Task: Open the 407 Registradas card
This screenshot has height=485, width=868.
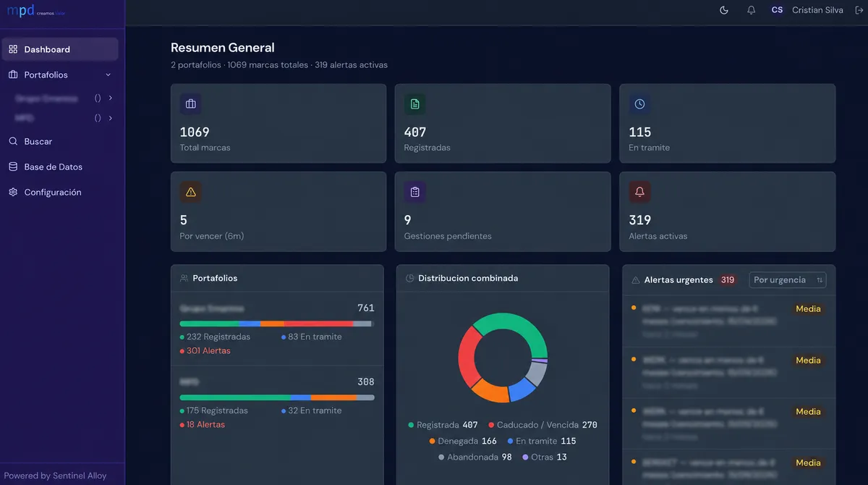Action: click(503, 124)
